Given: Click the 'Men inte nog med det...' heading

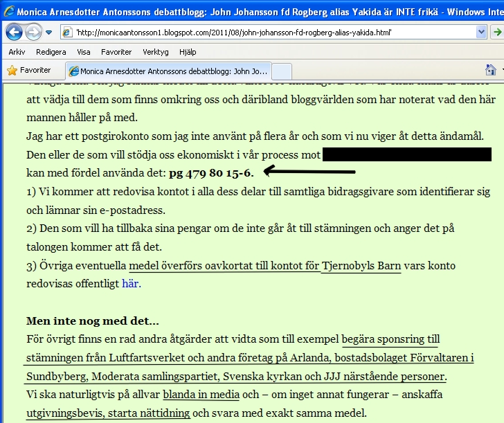Looking at the screenshot, I should pyautogui.click(x=93, y=321).
